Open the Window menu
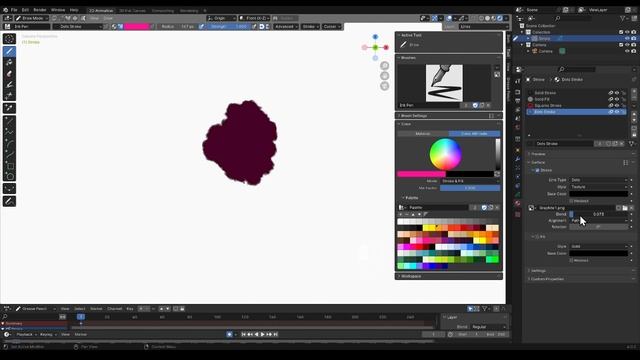The width and height of the screenshot is (640, 360). [58, 10]
